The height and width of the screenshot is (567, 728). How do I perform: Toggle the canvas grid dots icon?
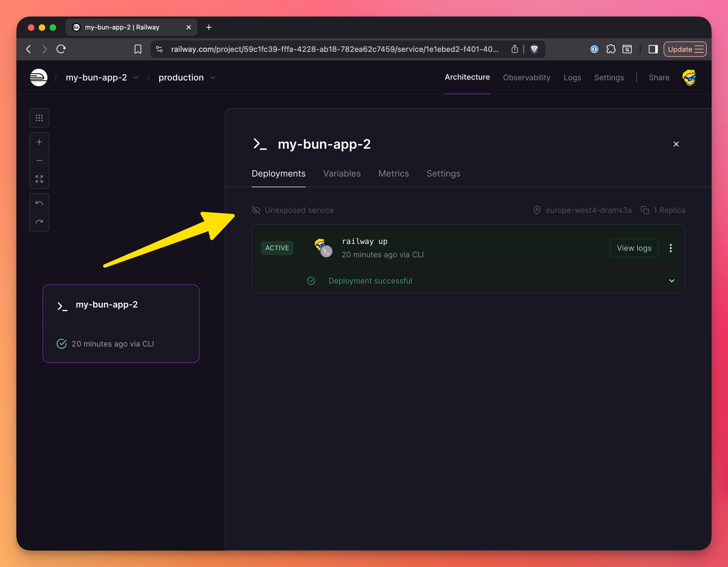click(x=39, y=118)
